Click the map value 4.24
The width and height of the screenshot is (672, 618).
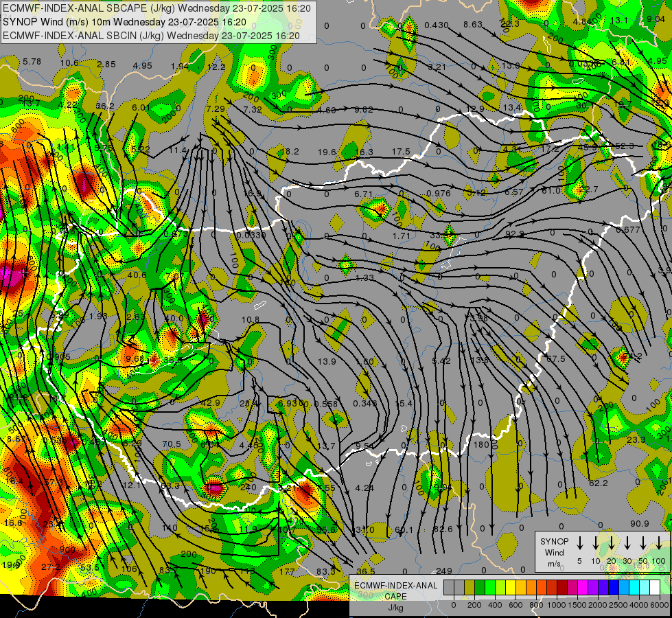(364, 488)
